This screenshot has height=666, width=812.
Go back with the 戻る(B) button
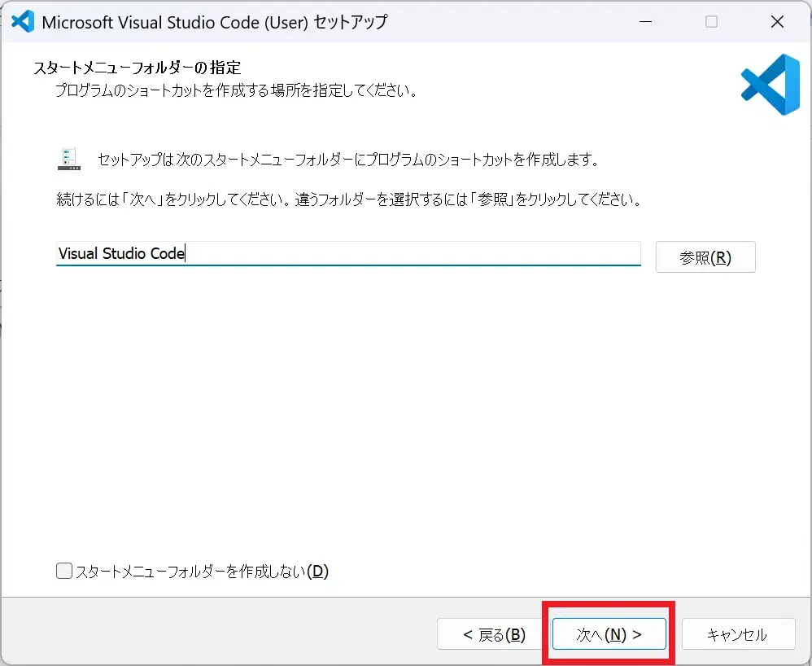pyautogui.click(x=489, y=634)
